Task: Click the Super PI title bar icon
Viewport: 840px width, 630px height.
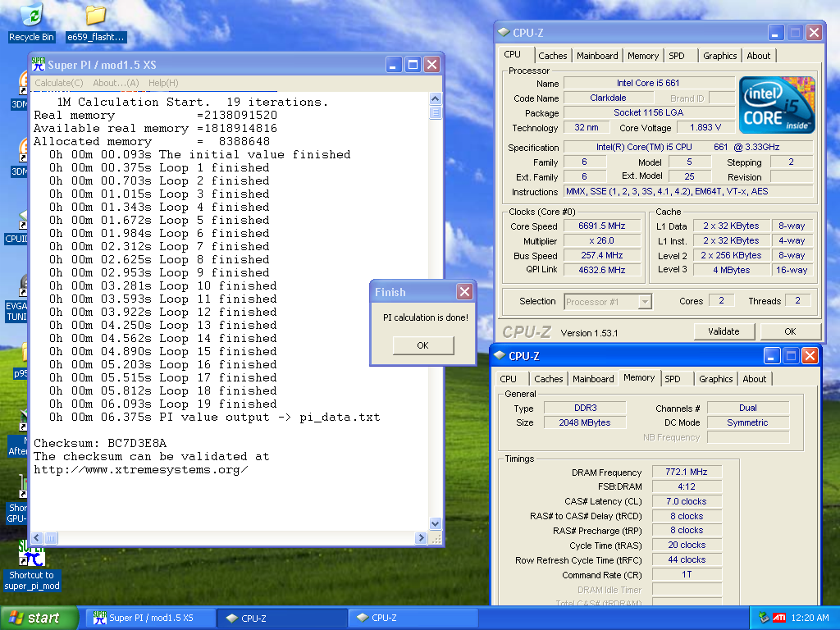Action: pyautogui.click(x=39, y=65)
